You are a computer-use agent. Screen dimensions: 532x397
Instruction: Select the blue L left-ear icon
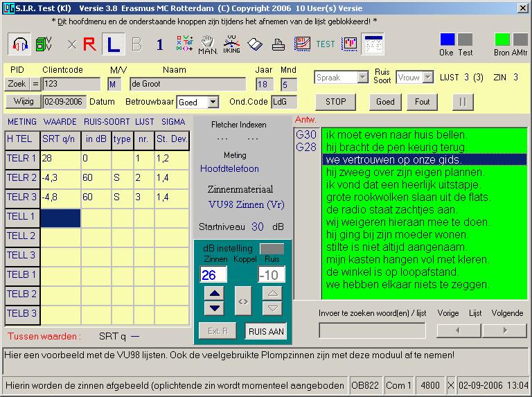coord(113,45)
